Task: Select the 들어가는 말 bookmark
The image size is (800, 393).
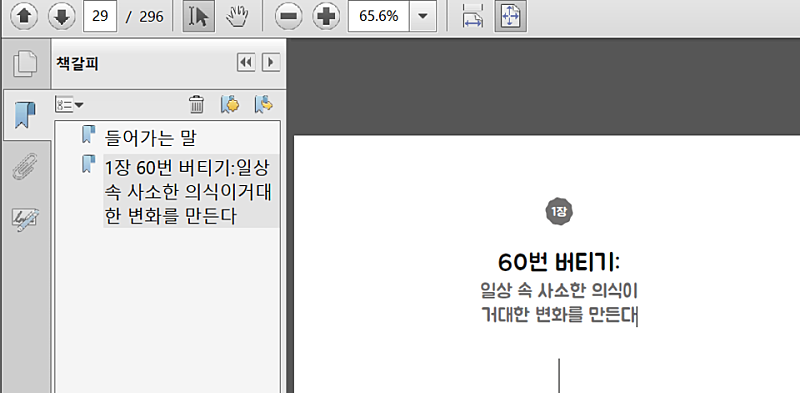Action: [151, 137]
